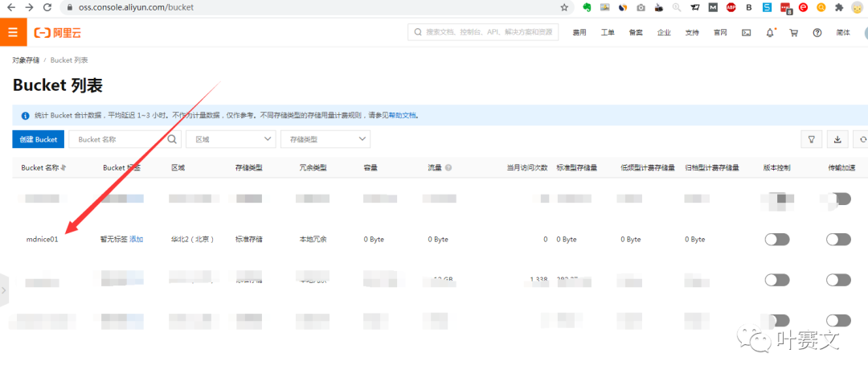Click the red circular e extension icon
Viewport: 868px width, 378px height.
point(803,8)
